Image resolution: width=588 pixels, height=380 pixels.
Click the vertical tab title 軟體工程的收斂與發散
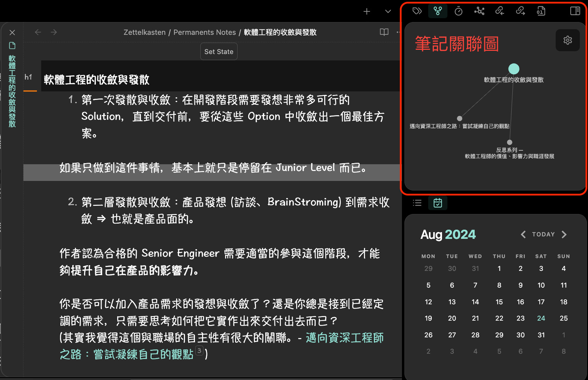tap(12, 91)
